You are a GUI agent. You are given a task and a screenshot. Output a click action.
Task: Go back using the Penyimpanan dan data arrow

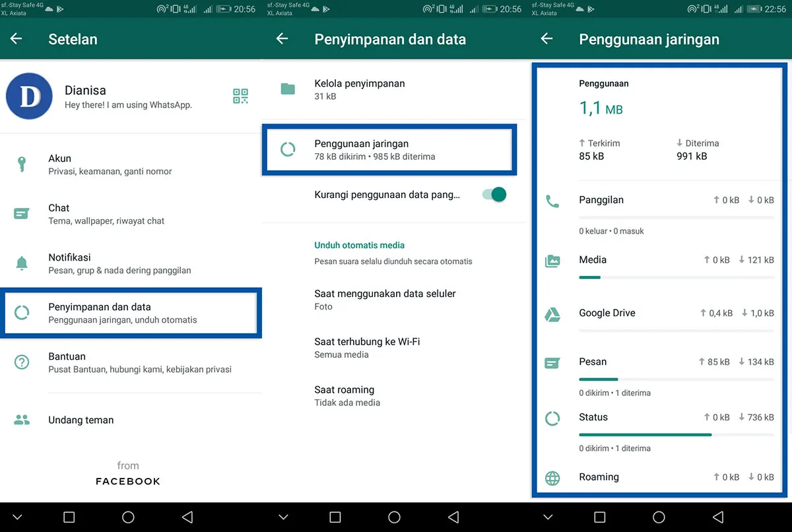coord(282,39)
